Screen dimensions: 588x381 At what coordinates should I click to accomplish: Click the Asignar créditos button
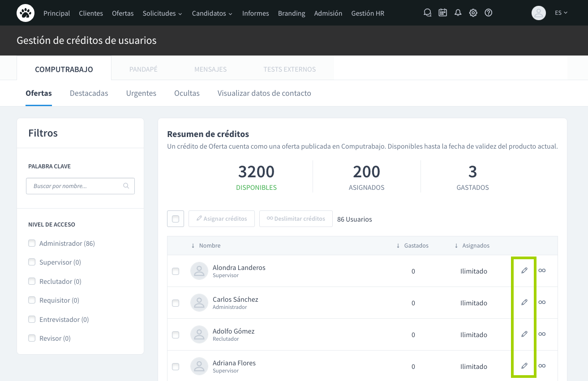click(222, 218)
